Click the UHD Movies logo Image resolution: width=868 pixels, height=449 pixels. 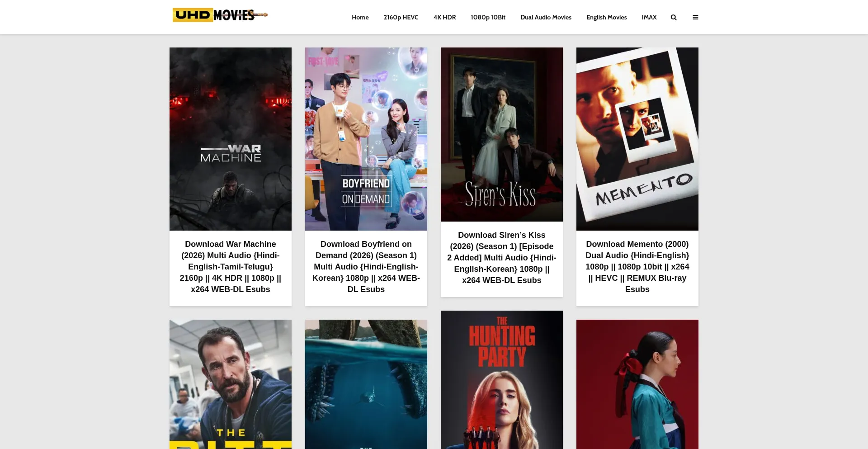tap(220, 15)
